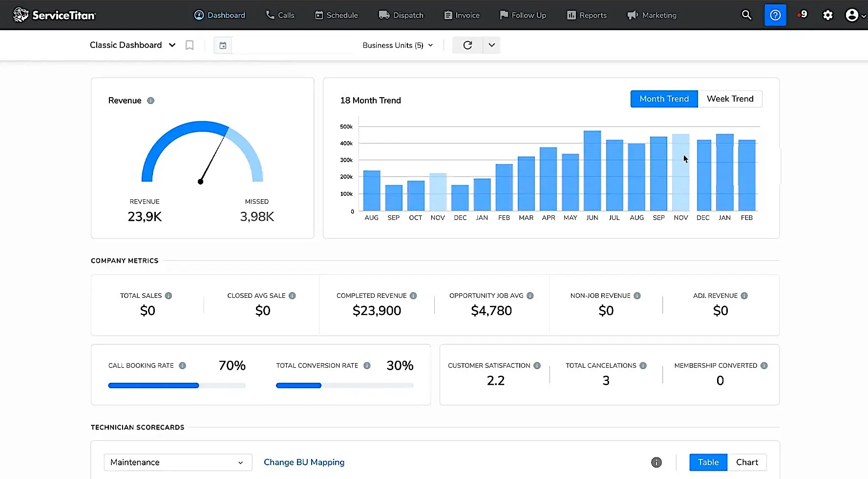The image size is (868, 479).
Task: Click the blue help question mark icon
Action: 775,15
